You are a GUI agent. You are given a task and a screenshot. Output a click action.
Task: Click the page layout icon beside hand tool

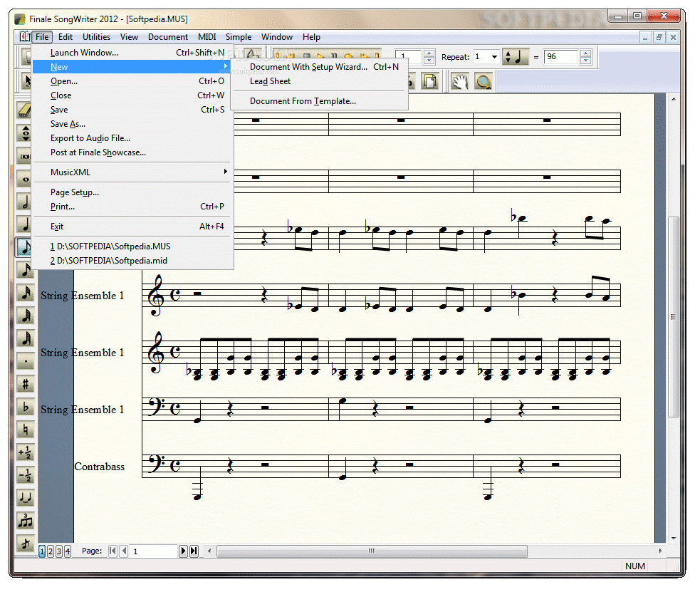tap(430, 81)
